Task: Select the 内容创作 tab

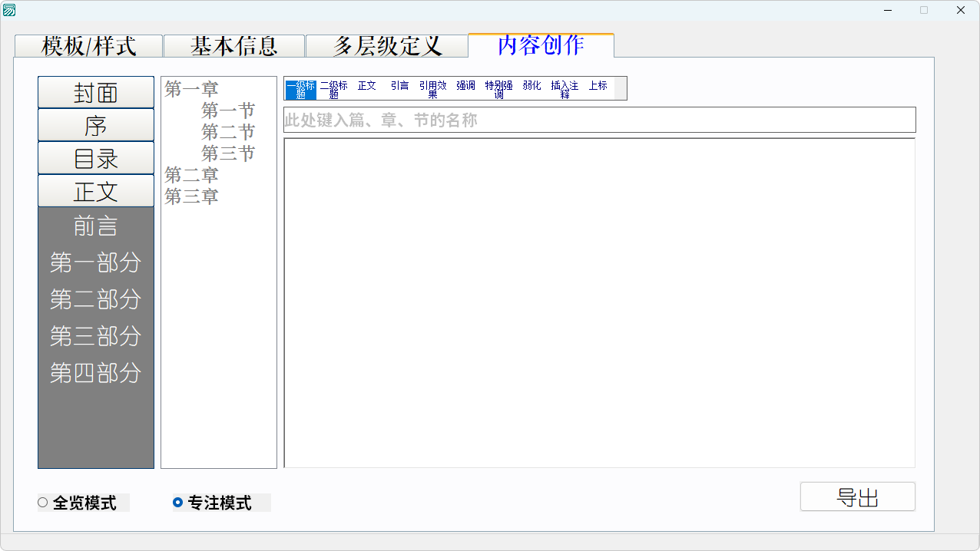Action: click(541, 45)
